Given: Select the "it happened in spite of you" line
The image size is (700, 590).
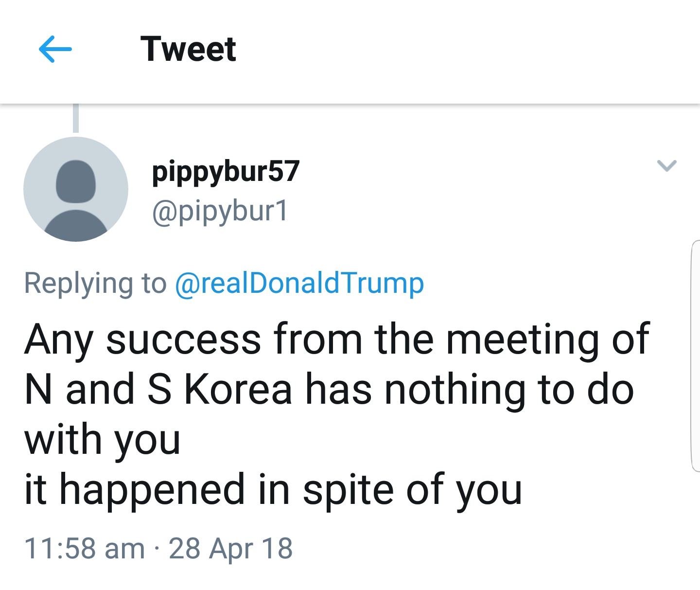Looking at the screenshot, I should click(x=273, y=490).
